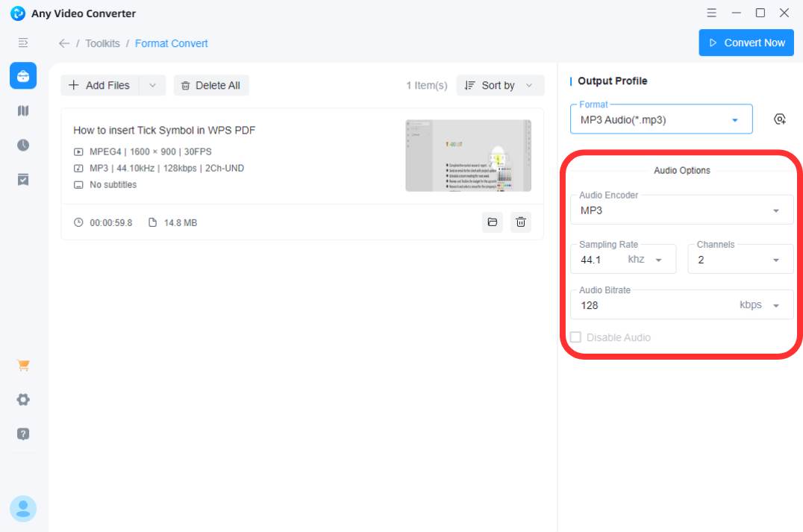Image resolution: width=803 pixels, height=532 pixels.
Task: Expand the Add Files arrow menu
Action: 152,86
